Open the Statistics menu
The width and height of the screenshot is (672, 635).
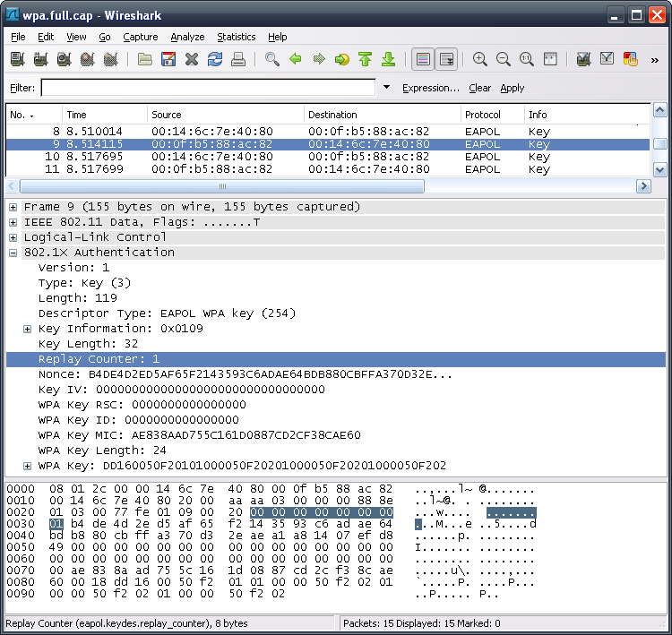[237, 37]
